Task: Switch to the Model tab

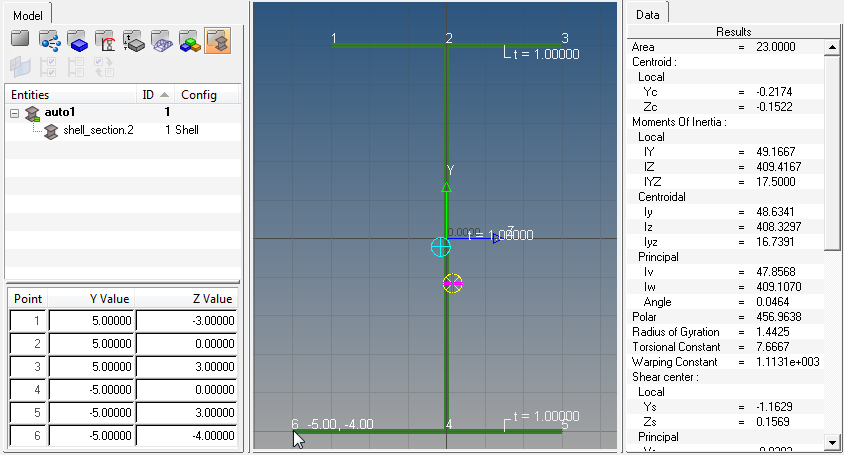Action: click(27, 15)
